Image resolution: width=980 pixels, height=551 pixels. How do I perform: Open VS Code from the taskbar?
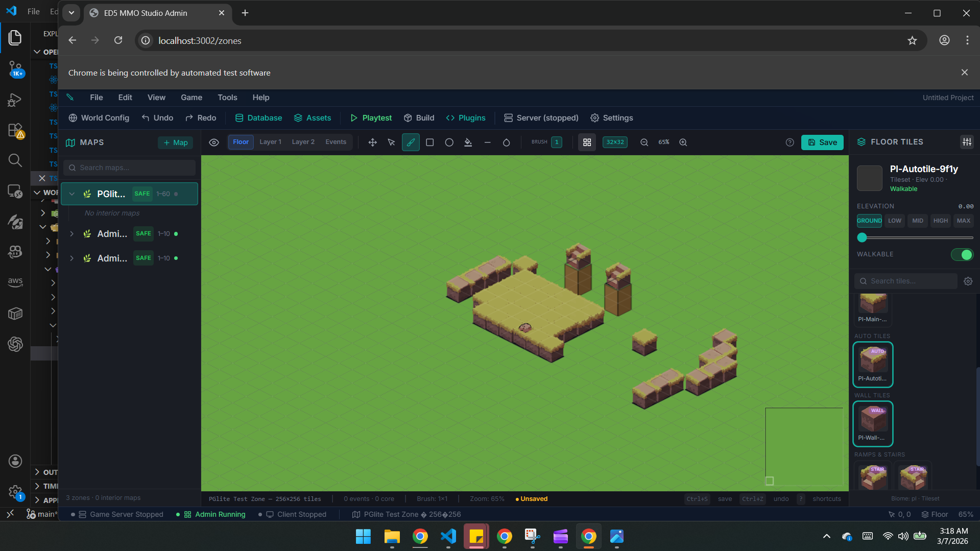click(448, 537)
